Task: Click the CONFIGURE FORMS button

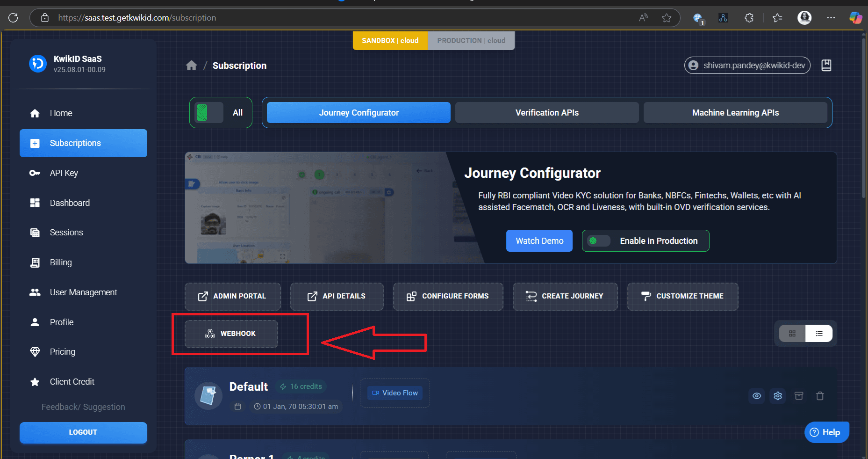Action: [448, 296]
